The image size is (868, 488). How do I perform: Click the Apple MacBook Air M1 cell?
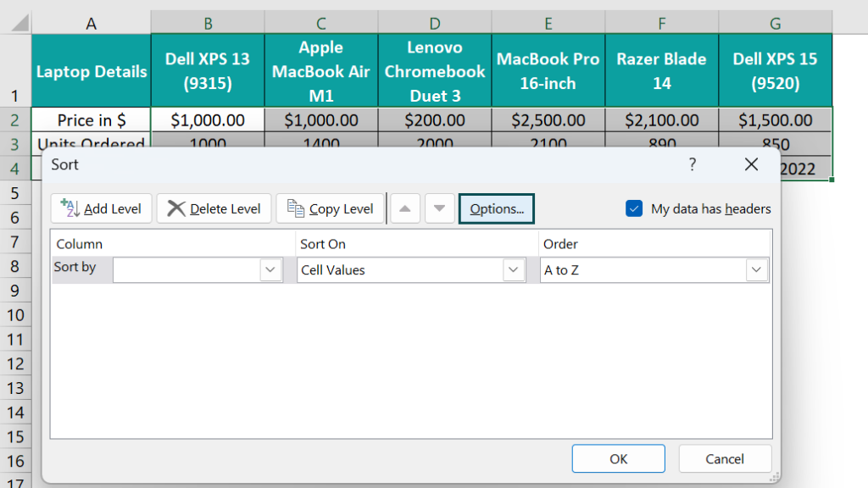pyautogui.click(x=321, y=71)
